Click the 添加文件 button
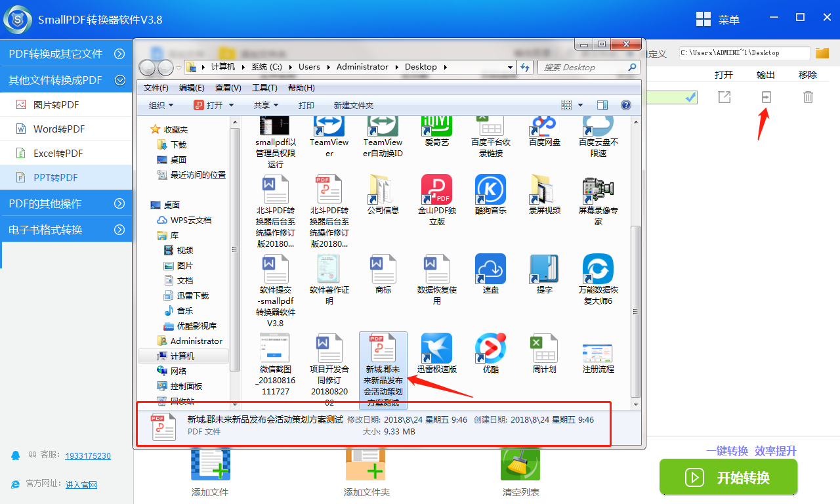Viewport: 840px width, 504px height. pyautogui.click(x=210, y=472)
